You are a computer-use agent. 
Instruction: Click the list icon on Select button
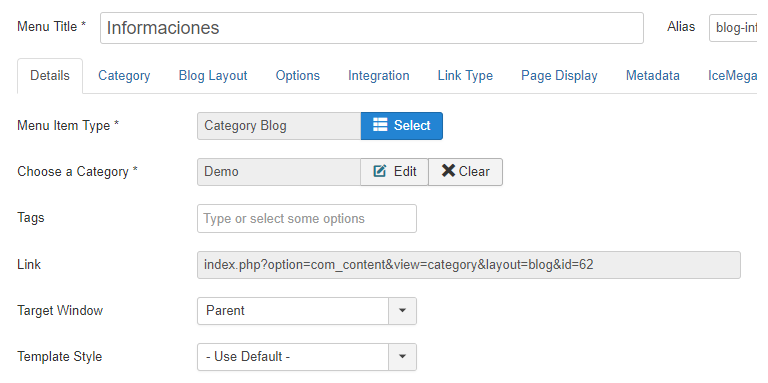pos(380,125)
